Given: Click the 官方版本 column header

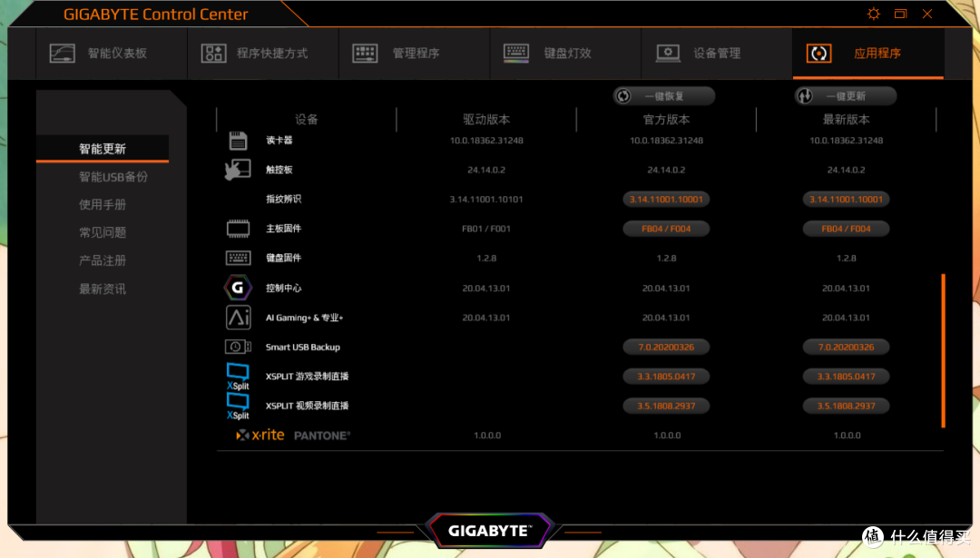Looking at the screenshot, I should pyautogui.click(x=666, y=120).
